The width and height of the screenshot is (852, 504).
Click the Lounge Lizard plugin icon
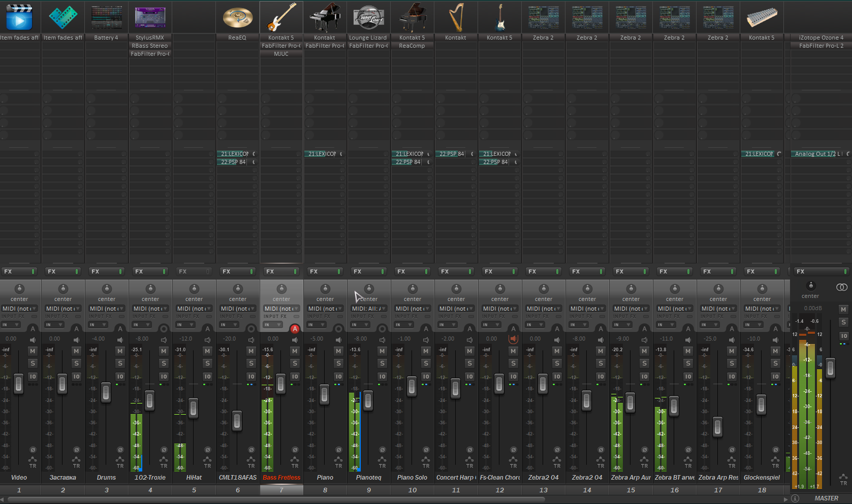click(368, 17)
